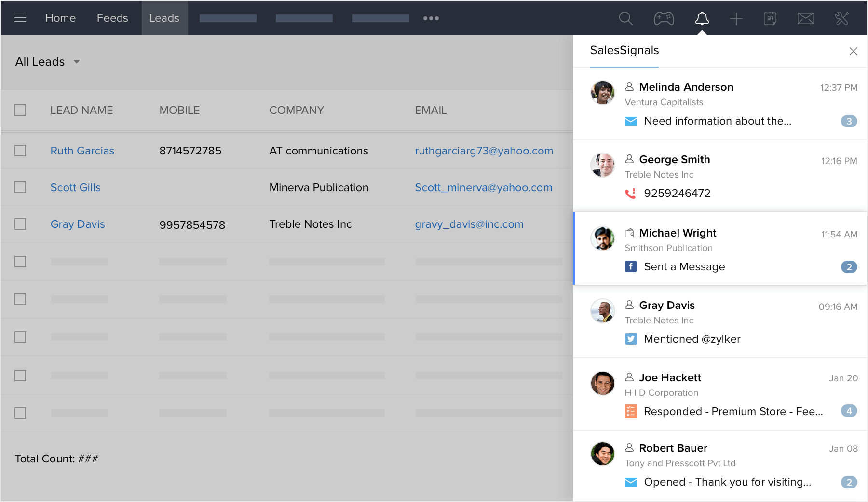Switch to the Feeds tab
This screenshot has width=868, height=502.
tap(112, 18)
